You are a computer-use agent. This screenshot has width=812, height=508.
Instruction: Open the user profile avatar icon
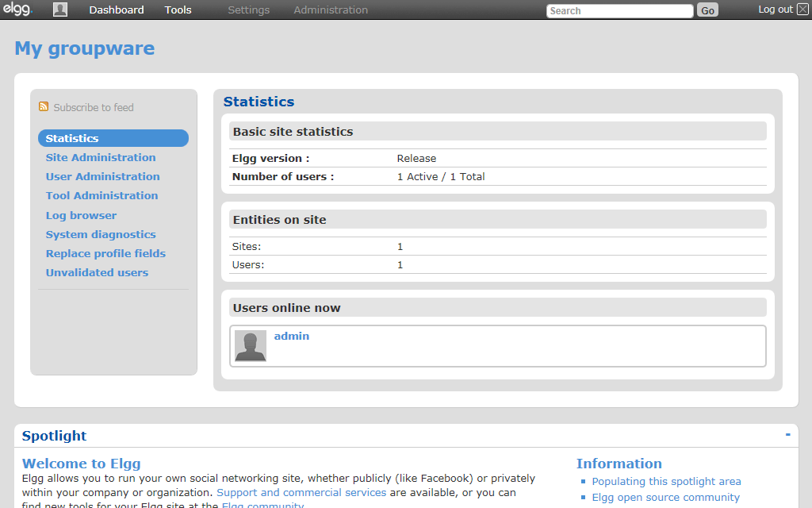60,10
